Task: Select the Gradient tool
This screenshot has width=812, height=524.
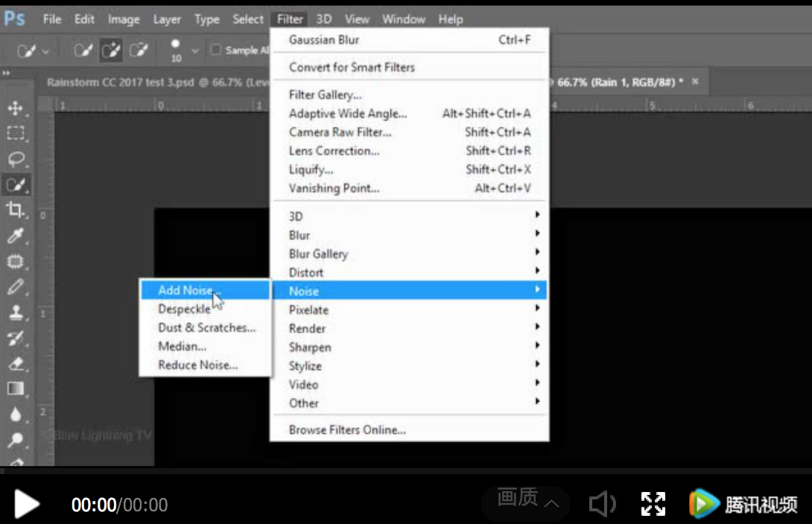Action: coord(15,389)
